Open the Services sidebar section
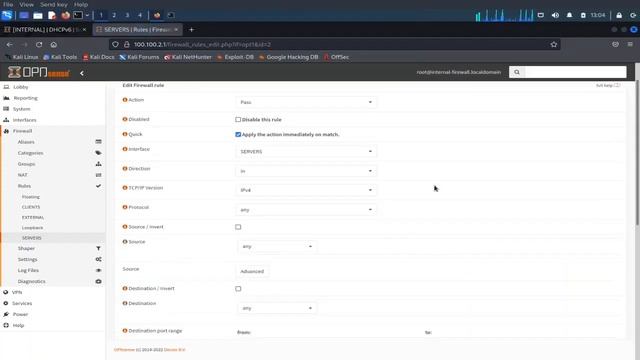Screen dimensions: 640x360 pyautogui.click(x=22, y=303)
